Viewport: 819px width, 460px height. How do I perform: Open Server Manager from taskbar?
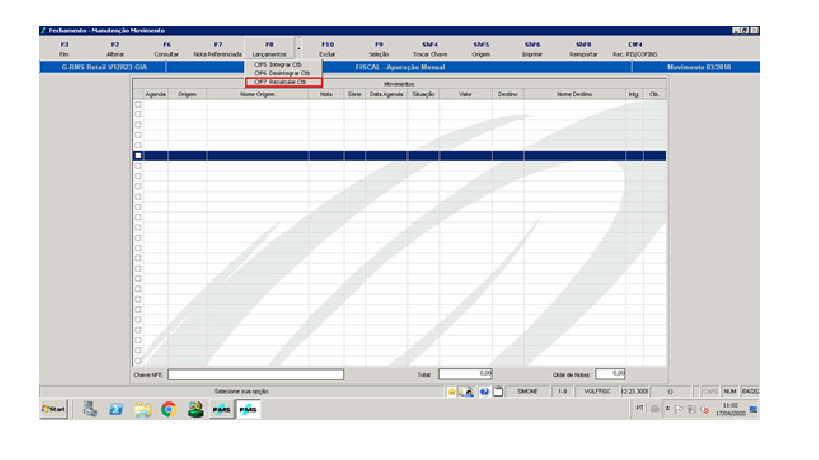click(90, 409)
